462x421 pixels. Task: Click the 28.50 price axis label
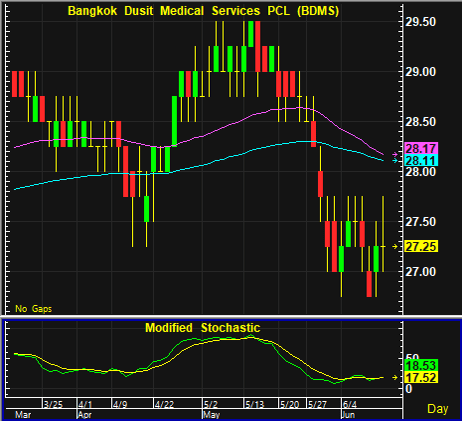pyautogui.click(x=420, y=122)
